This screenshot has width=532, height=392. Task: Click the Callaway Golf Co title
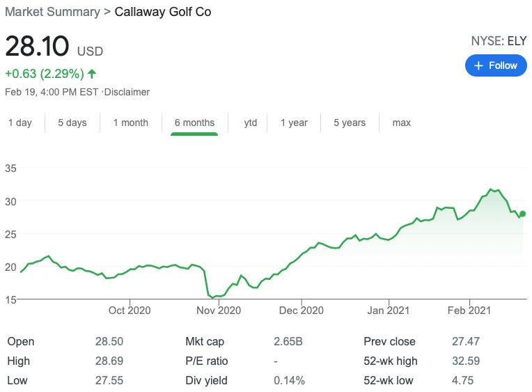pyautogui.click(x=163, y=12)
